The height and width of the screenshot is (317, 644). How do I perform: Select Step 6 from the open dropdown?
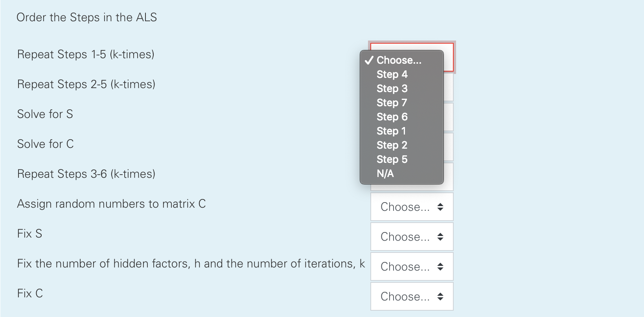[x=391, y=117]
